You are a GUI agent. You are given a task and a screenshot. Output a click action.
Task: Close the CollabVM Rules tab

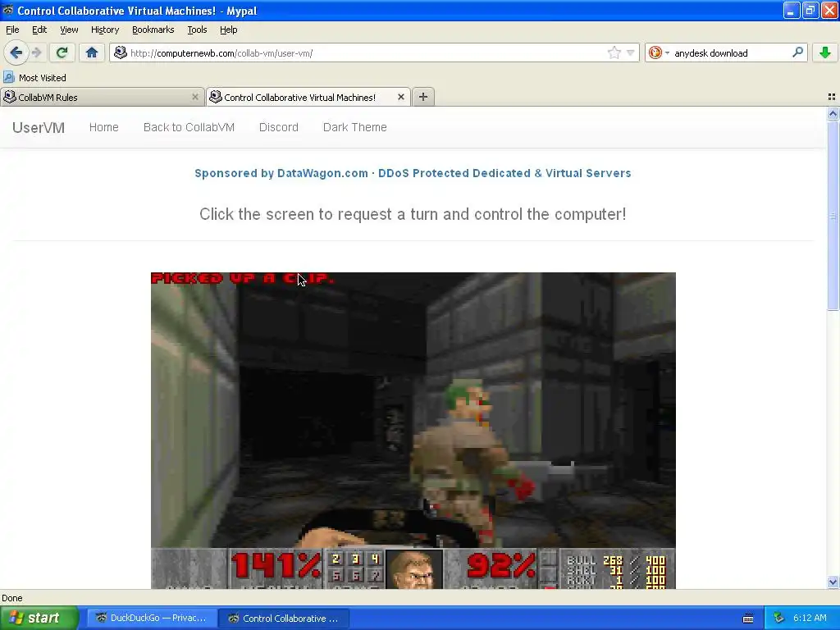pos(195,97)
